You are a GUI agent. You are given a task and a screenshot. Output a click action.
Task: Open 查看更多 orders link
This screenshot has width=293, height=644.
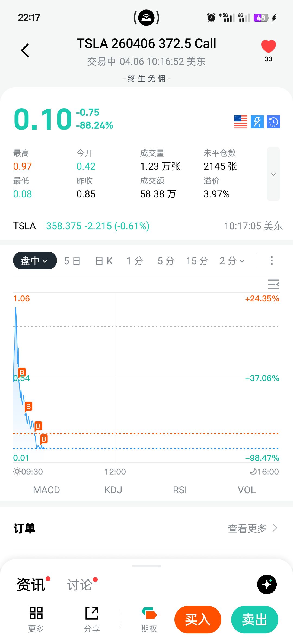[x=252, y=528]
